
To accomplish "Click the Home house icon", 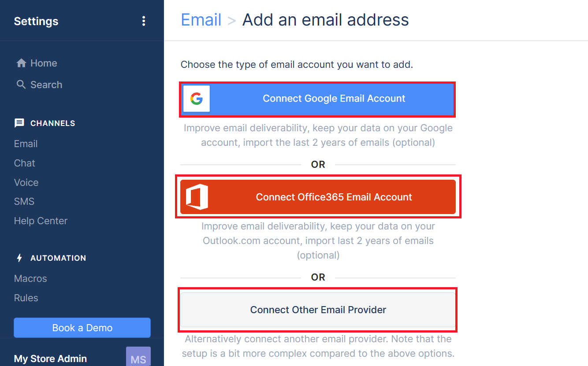I will click(21, 63).
